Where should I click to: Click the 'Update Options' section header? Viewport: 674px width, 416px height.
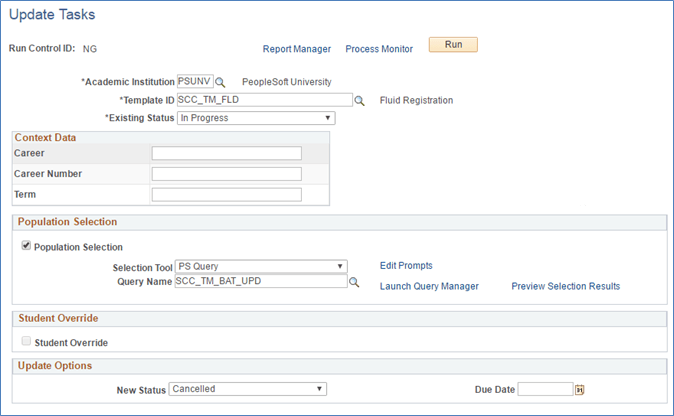(55, 366)
